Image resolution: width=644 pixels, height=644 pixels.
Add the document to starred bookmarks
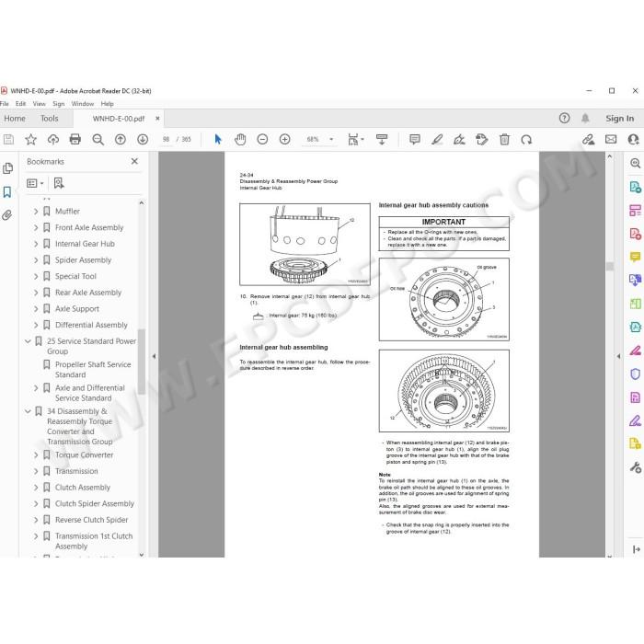(x=30, y=140)
